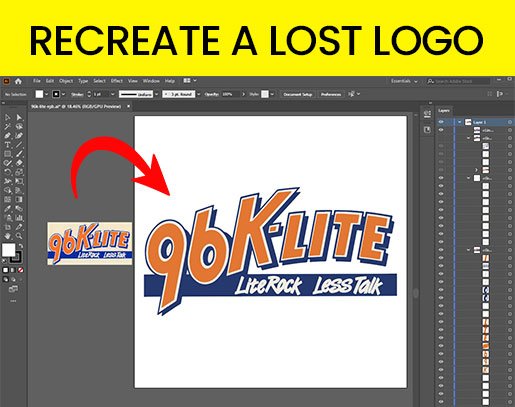Select the Rectangle tool
The height and width of the screenshot is (407, 515).
pos(8,154)
